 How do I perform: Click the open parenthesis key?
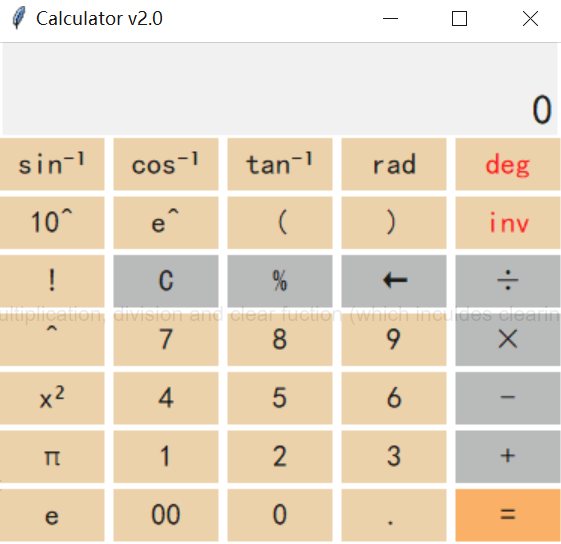(280, 223)
